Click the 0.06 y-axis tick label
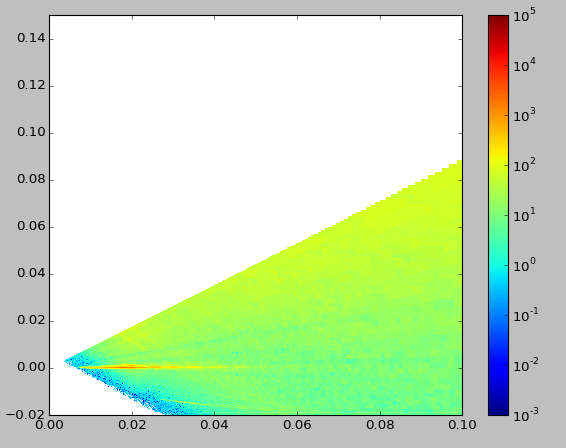This screenshot has height=448, width=566. click(31, 227)
